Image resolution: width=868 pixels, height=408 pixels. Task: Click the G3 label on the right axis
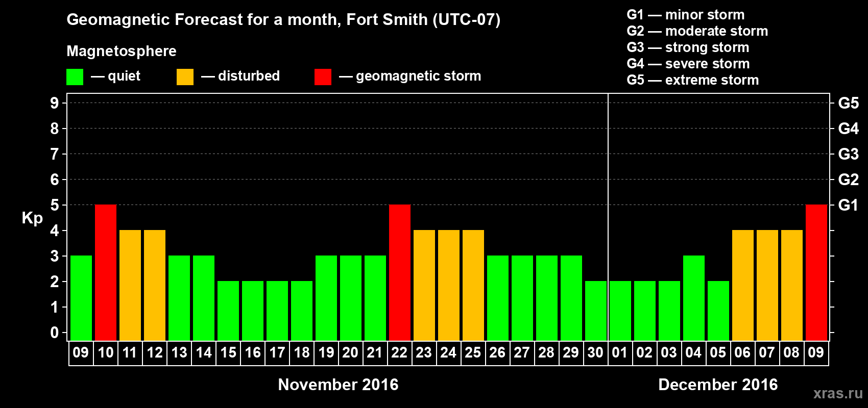pos(849,154)
